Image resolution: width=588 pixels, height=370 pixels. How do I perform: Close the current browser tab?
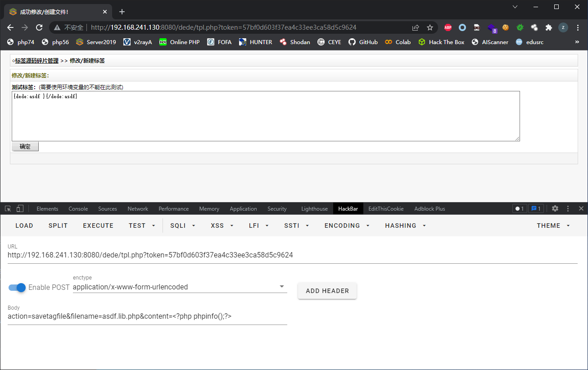pyautogui.click(x=105, y=12)
